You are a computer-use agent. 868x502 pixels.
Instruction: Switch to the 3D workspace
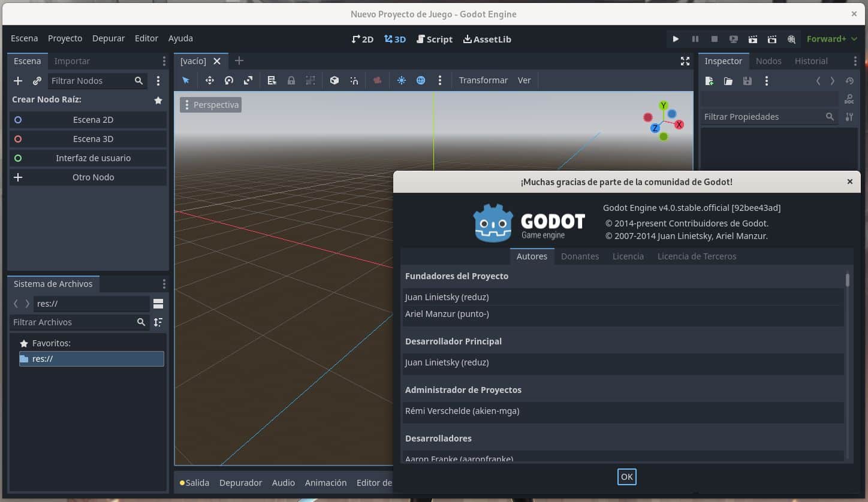395,39
